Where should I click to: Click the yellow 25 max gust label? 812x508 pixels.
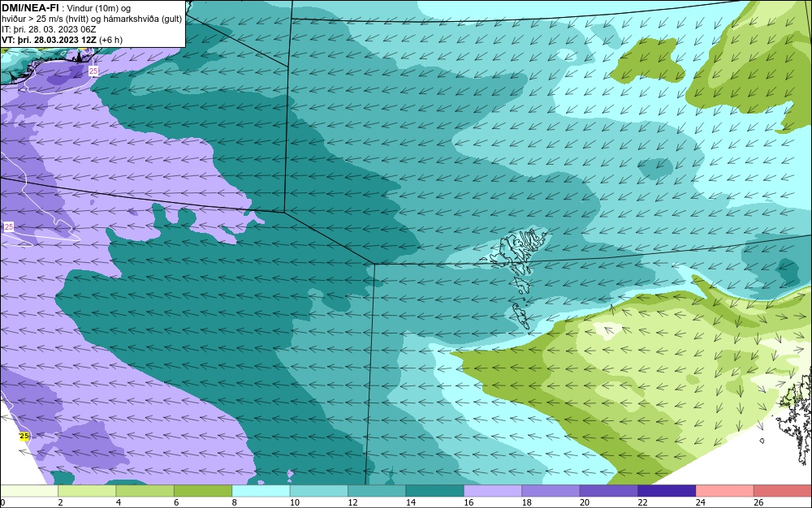click(24, 436)
